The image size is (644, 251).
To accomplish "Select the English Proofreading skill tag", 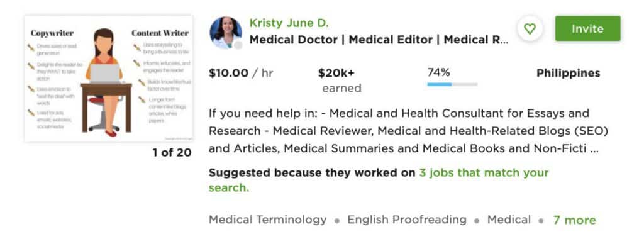I will pyautogui.click(x=407, y=220).
